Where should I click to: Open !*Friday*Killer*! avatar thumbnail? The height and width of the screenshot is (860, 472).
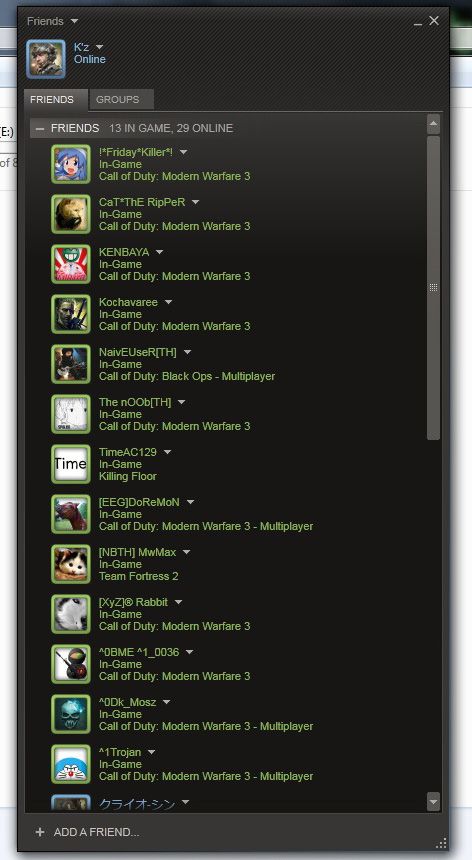point(71,164)
